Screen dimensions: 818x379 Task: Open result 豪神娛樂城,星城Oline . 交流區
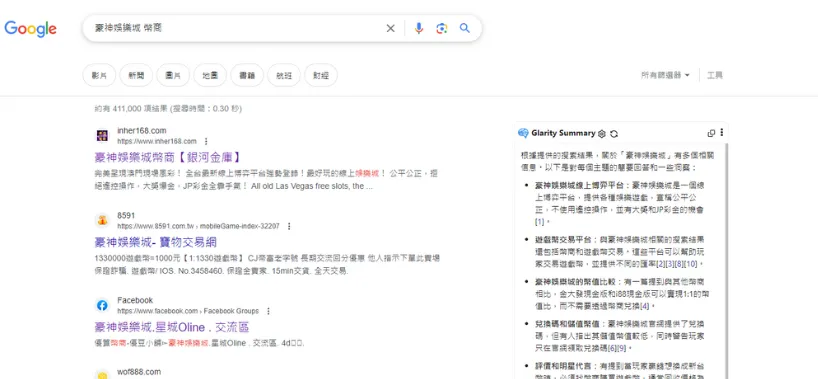pos(172,327)
